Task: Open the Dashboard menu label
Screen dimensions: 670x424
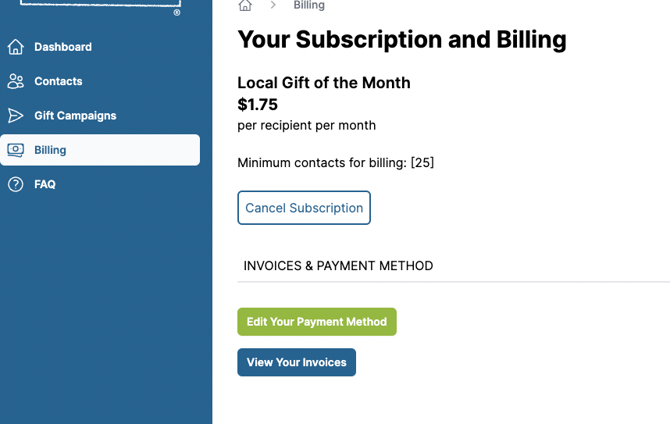Action: point(63,47)
